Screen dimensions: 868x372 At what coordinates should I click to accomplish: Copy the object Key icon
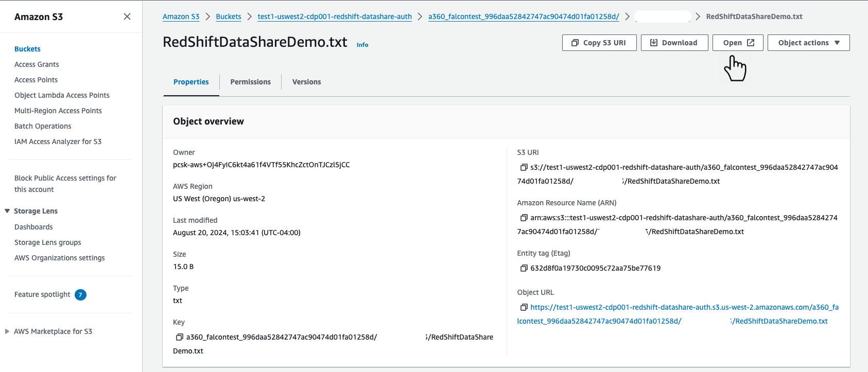tap(180, 337)
